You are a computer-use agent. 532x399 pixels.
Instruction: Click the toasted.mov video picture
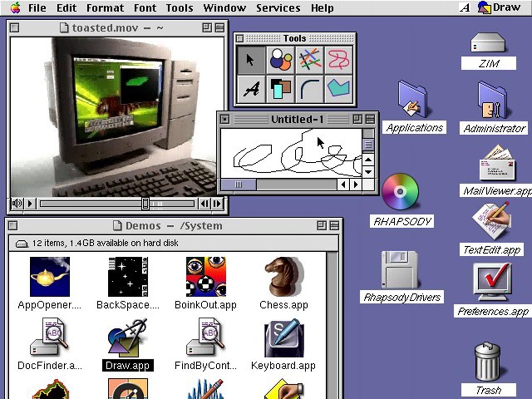click(x=117, y=117)
